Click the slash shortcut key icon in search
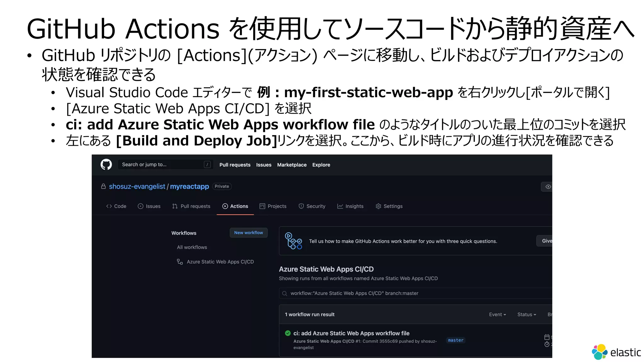 pyautogui.click(x=207, y=164)
